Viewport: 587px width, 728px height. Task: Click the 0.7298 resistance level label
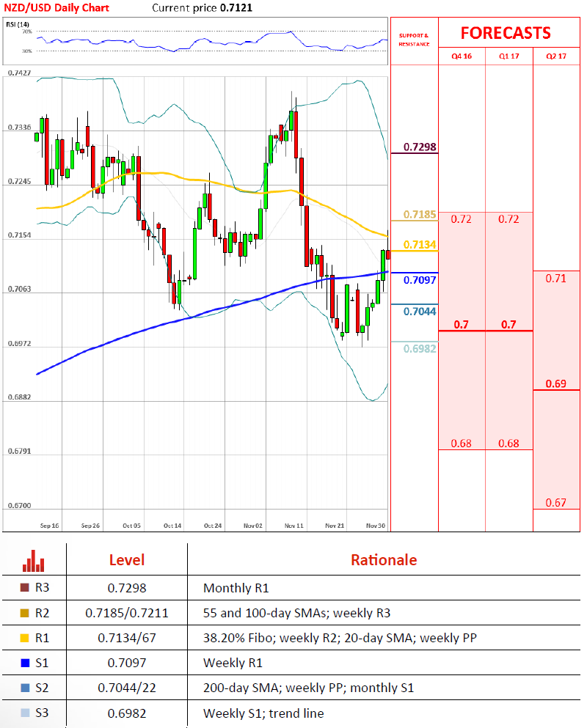tap(420, 147)
